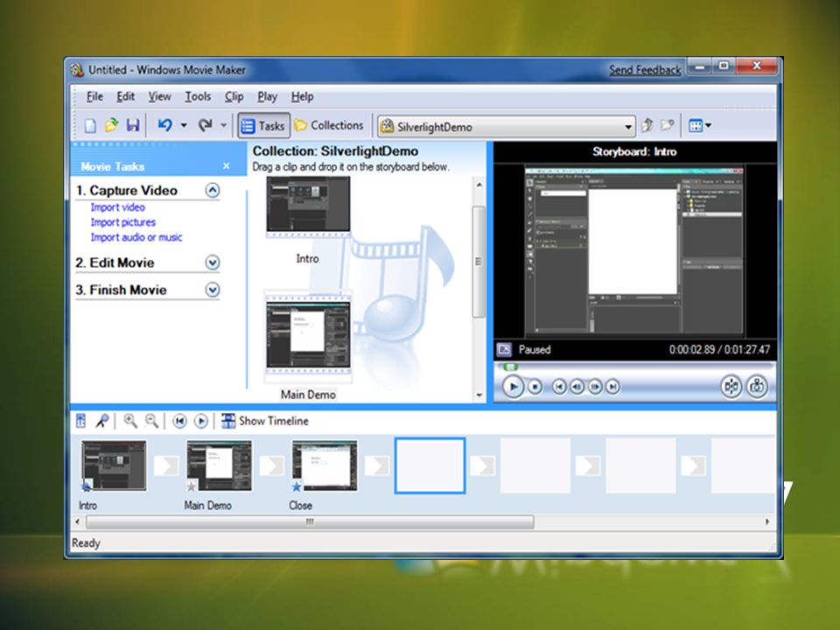
Task: Click the Import video link
Action: coord(117,207)
